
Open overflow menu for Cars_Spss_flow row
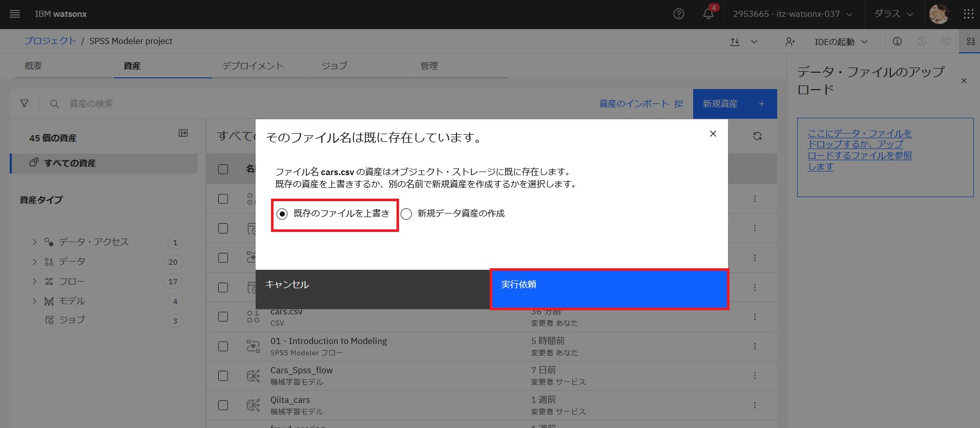click(755, 375)
